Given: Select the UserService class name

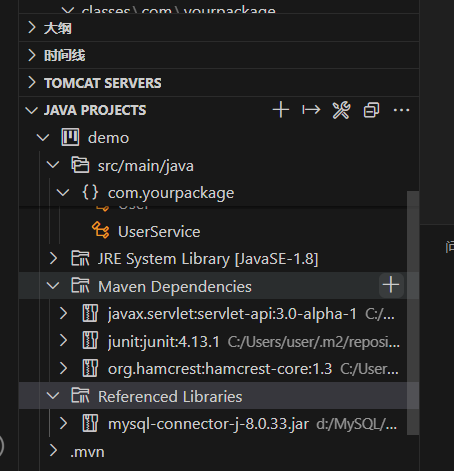Looking at the screenshot, I should click(x=159, y=231).
